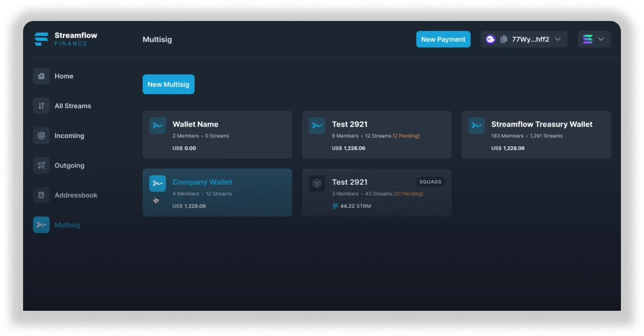644x336 pixels.
Task: Go to All Streams label in sidebar
Action: [73, 106]
